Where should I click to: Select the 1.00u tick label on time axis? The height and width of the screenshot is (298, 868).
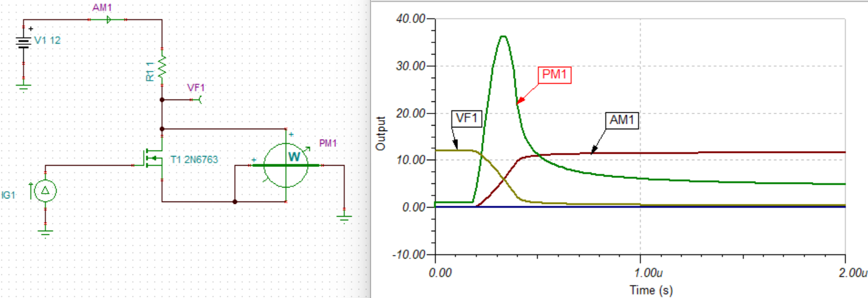640,273
